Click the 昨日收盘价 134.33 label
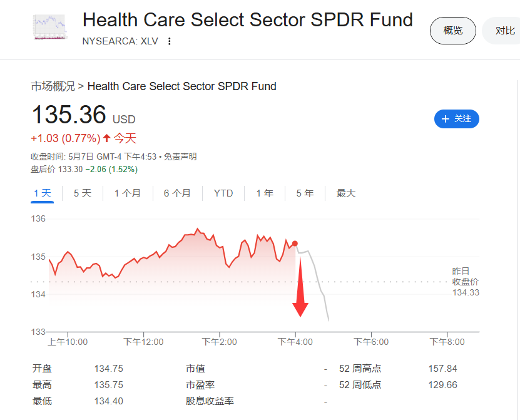 pos(466,282)
